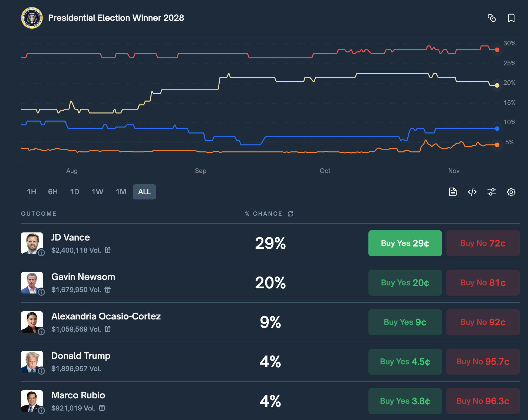The image size is (528, 420).
Task: Select the 1D chart range
Action: pyautogui.click(x=74, y=192)
